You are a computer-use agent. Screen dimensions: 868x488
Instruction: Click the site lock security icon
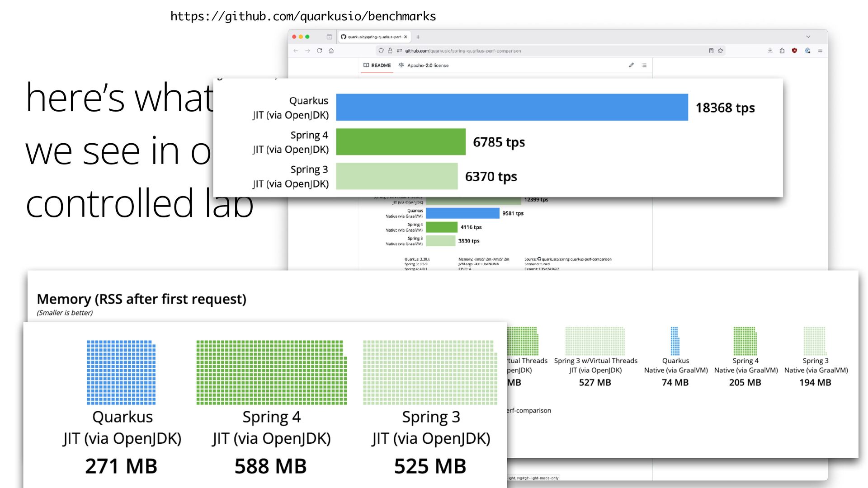[x=390, y=51]
